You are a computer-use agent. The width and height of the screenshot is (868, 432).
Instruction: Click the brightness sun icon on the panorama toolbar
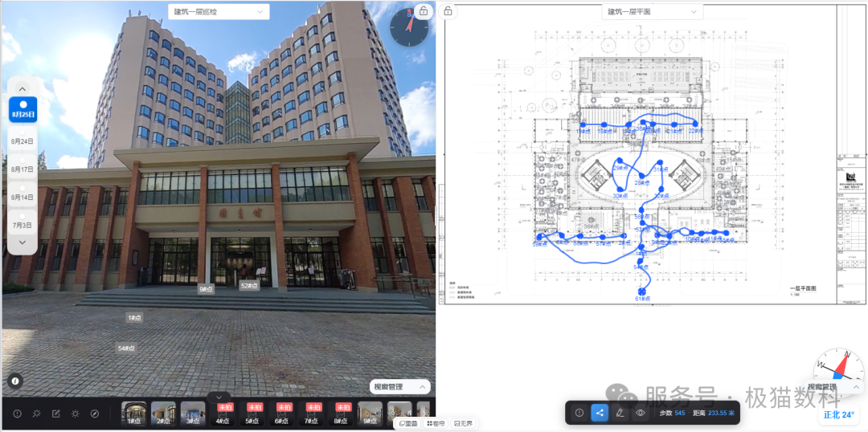tap(76, 414)
